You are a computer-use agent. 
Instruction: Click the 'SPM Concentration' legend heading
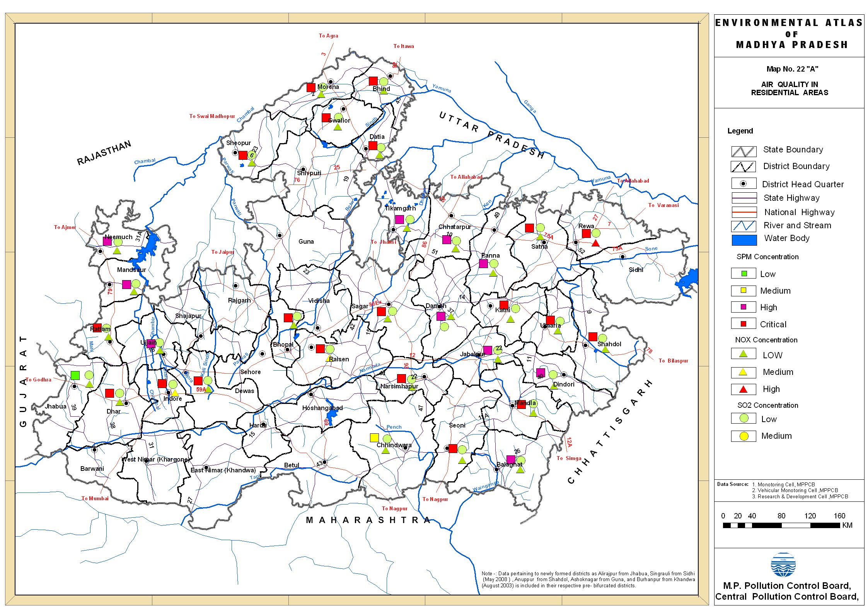[x=767, y=257]
